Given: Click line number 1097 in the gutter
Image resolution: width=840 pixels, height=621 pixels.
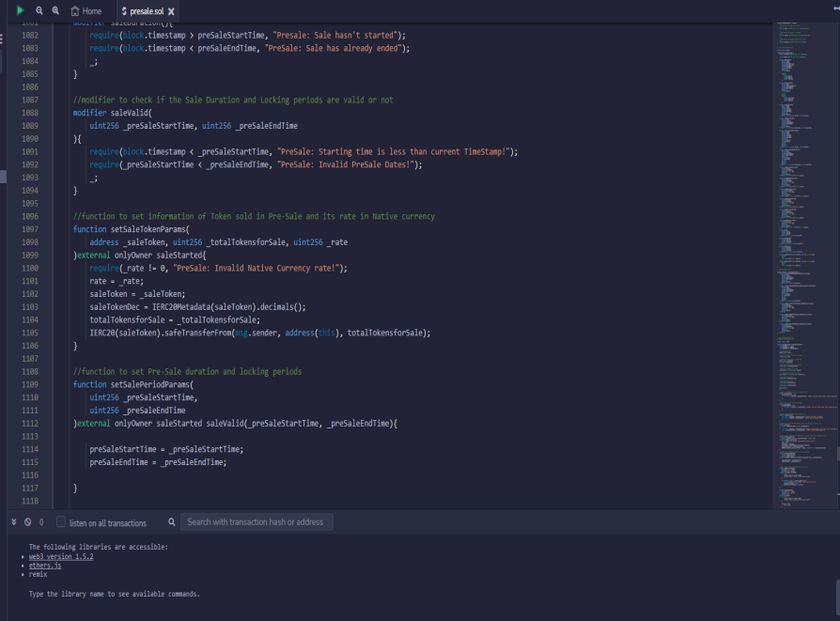Looking at the screenshot, I should 29,229.
